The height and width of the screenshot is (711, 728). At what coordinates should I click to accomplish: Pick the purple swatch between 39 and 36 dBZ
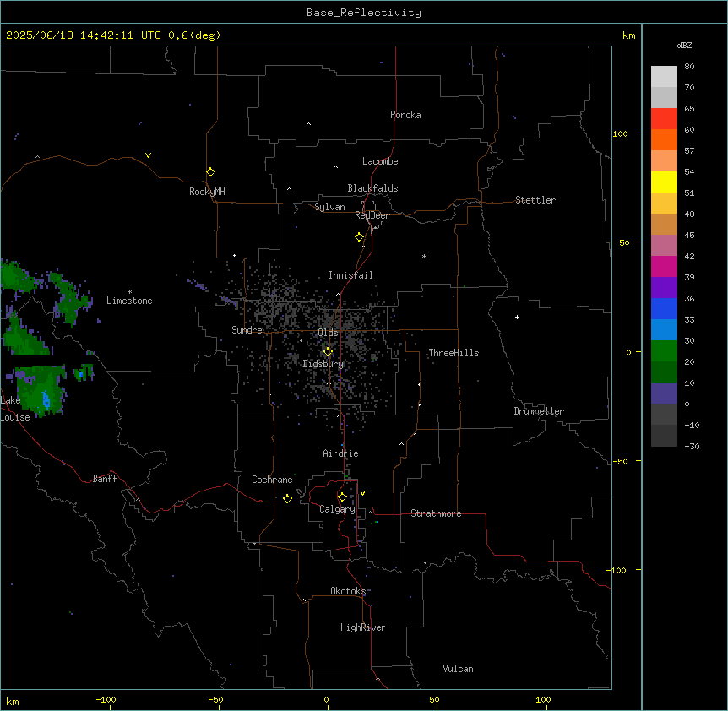pyautogui.click(x=664, y=287)
